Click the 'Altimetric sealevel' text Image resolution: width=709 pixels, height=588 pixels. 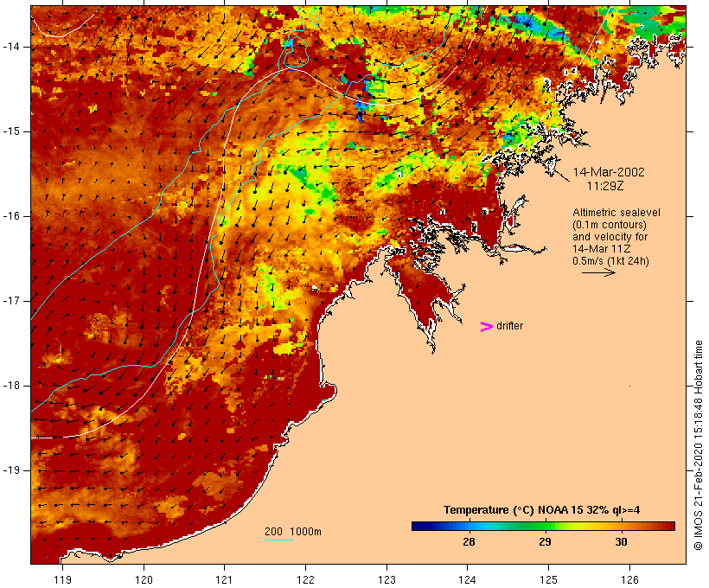coord(616,212)
